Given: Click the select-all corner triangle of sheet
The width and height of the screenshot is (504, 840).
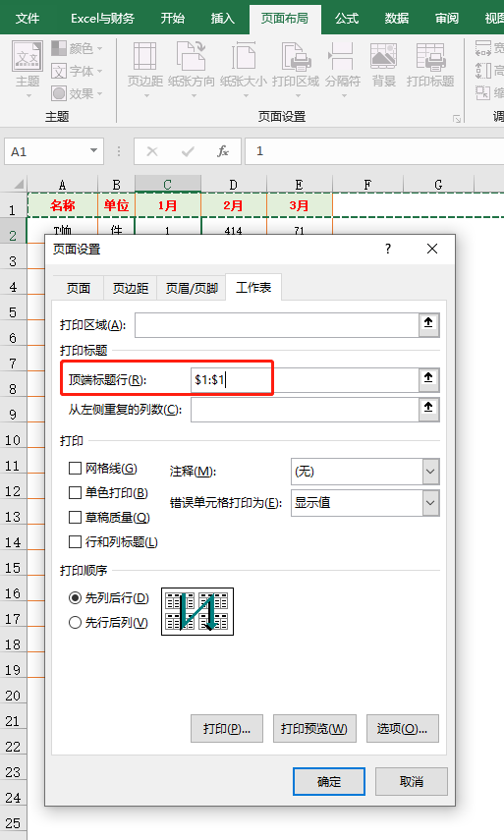Looking at the screenshot, I should [x=18, y=185].
